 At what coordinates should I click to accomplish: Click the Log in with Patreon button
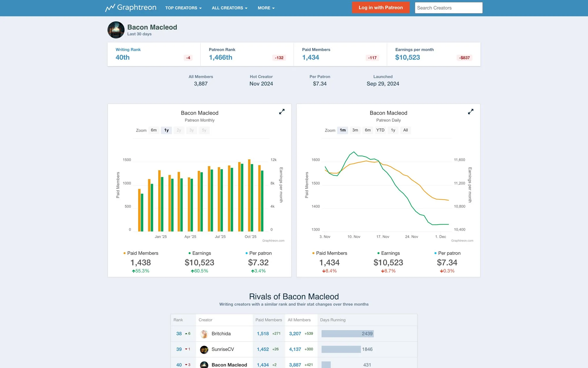click(x=380, y=7)
